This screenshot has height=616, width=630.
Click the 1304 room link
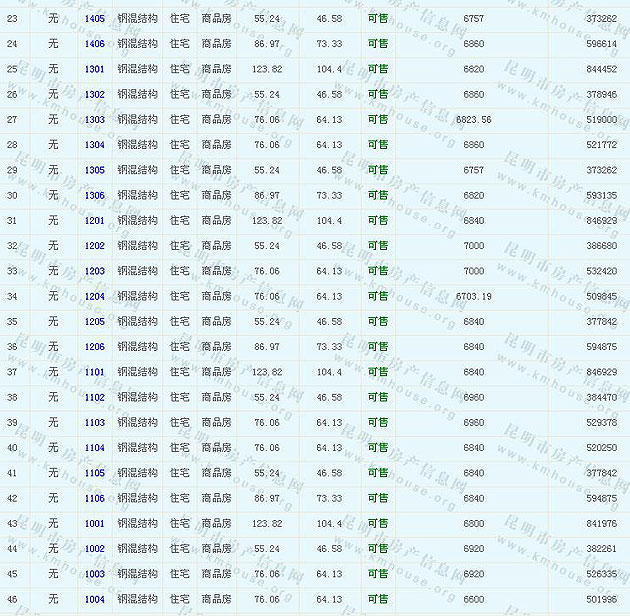pyautogui.click(x=94, y=145)
